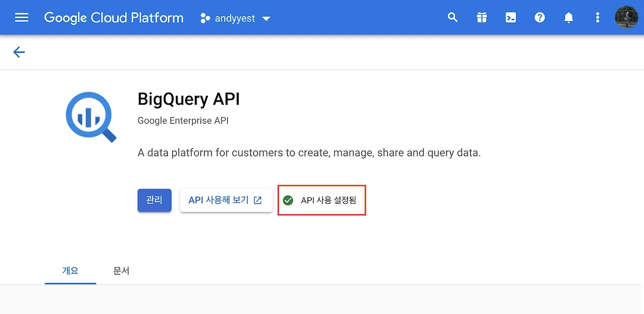The height and width of the screenshot is (314, 644).
Task: Click the API 사용해 보기 button
Action: pyautogui.click(x=226, y=200)
